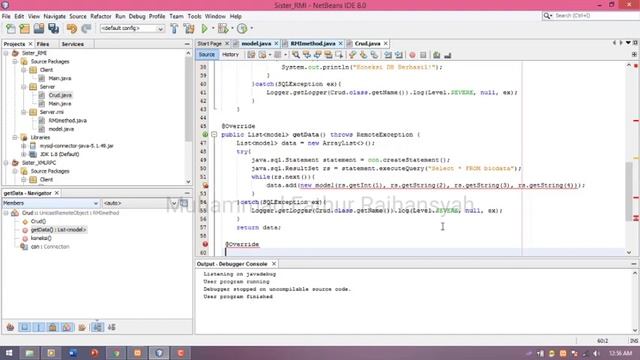This screenshot has width=640, height=360.
Task: Toggle Show Non-Public Members in Navigator
Action: 53,327
